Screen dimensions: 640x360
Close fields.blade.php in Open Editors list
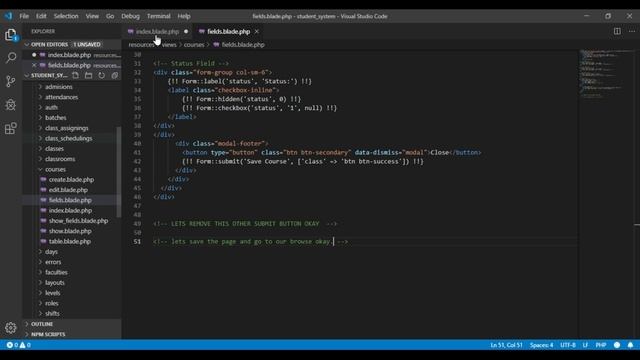tap(34, 65)
